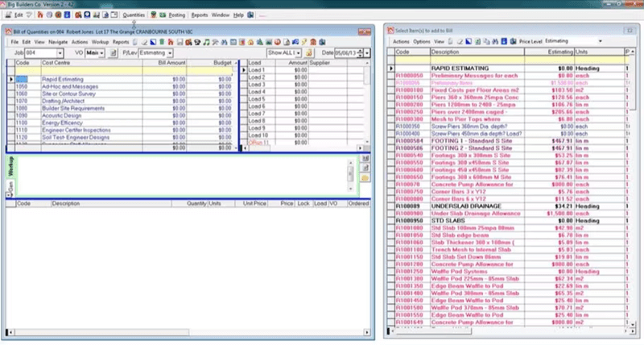Image resolution: width=644 pixels, height=345 pixels.
Task: Click the icon button right of Show ALL
Action: (x=309, y=52)
